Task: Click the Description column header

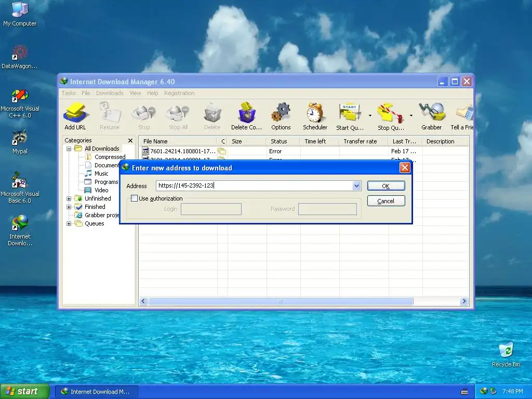Action: pos(445,141)
